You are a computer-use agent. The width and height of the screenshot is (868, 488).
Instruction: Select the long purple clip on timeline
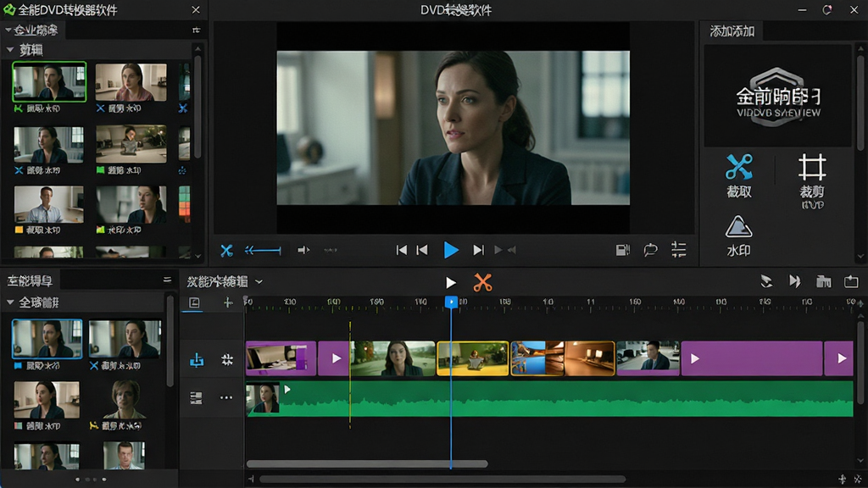pyautogui.click(x=753, y=358)
